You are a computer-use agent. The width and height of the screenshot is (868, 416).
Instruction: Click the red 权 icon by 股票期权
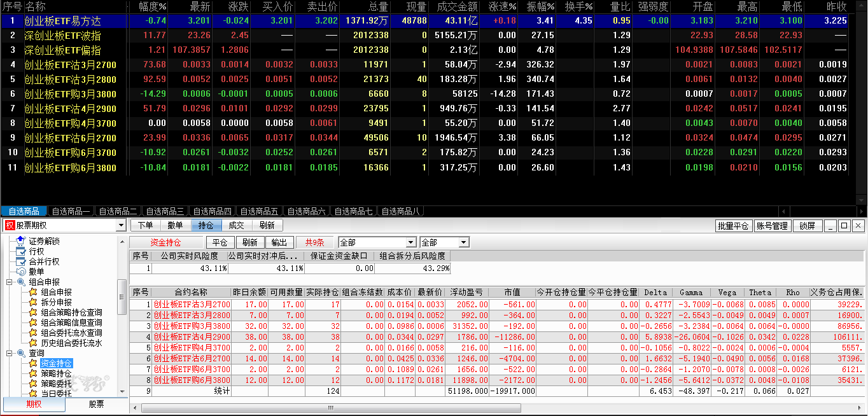click(x=9, y=225)
